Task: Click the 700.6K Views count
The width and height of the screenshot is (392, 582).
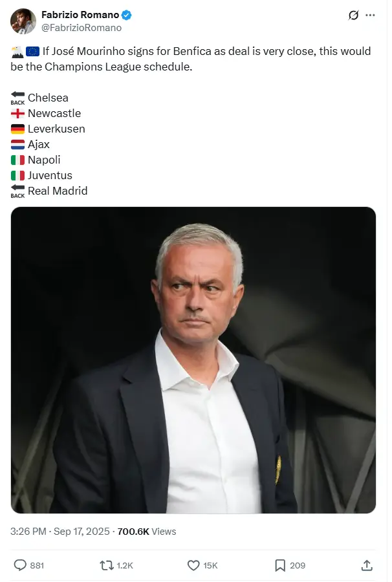Action: click(147, 531)
